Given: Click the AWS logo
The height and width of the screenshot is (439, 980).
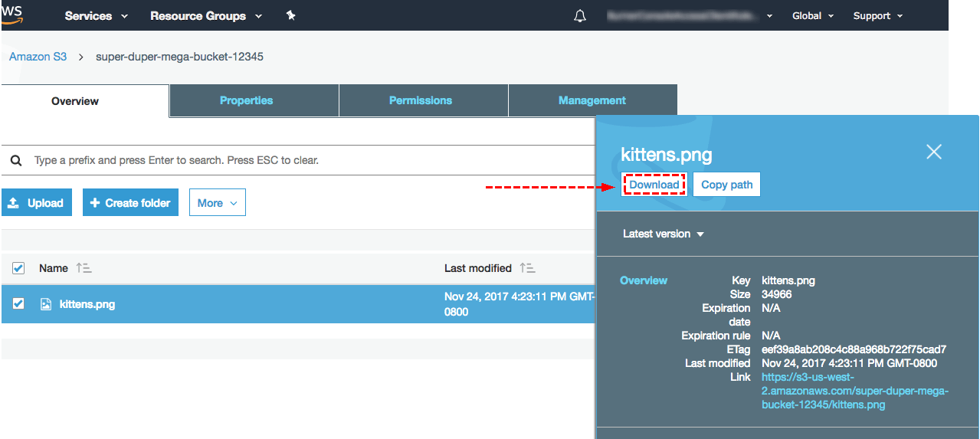Looking at the screenshot, I should (11, 14).
